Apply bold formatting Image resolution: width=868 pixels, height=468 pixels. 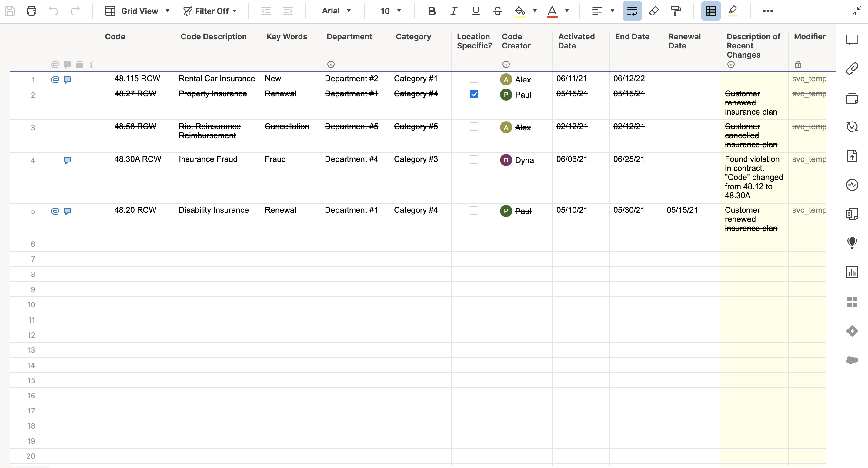432,11
